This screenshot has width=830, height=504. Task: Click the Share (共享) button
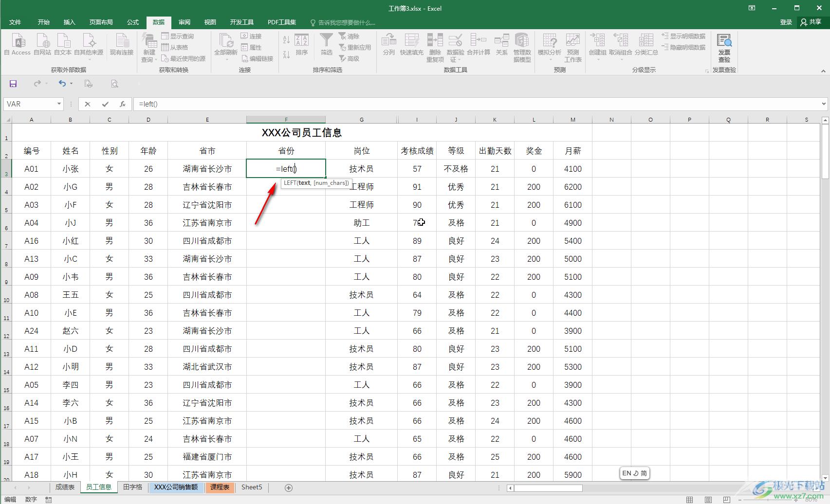[x=811, y=22]
